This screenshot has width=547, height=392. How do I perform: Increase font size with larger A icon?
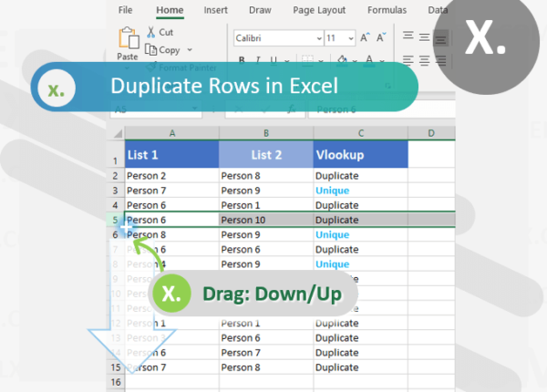365,37
